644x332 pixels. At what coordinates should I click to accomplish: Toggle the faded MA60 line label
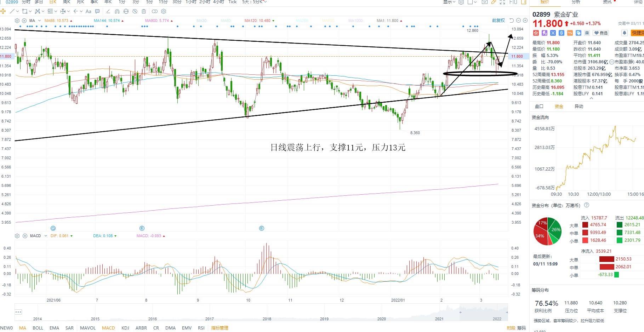(x=226, y=21)
